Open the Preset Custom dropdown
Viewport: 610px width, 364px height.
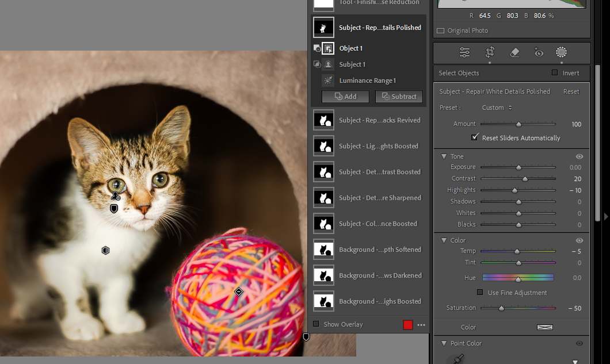click(x=497, y=108)
